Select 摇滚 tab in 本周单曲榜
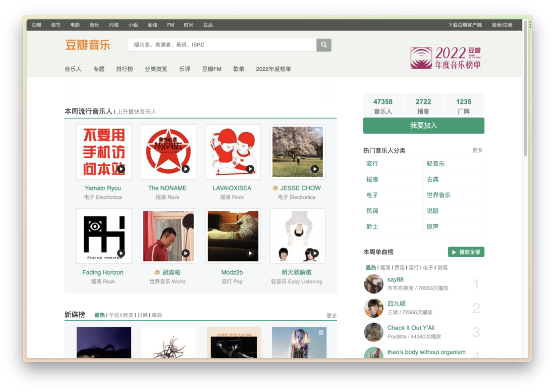This screenshot has width=555, height=392. pos(385,268)
